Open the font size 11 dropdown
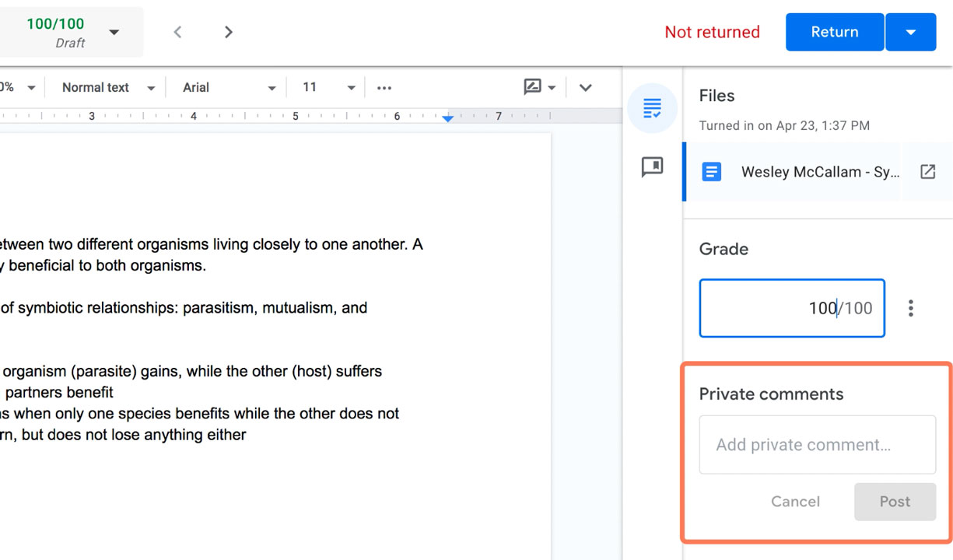 pyautogui.click(x=351, y=87)
